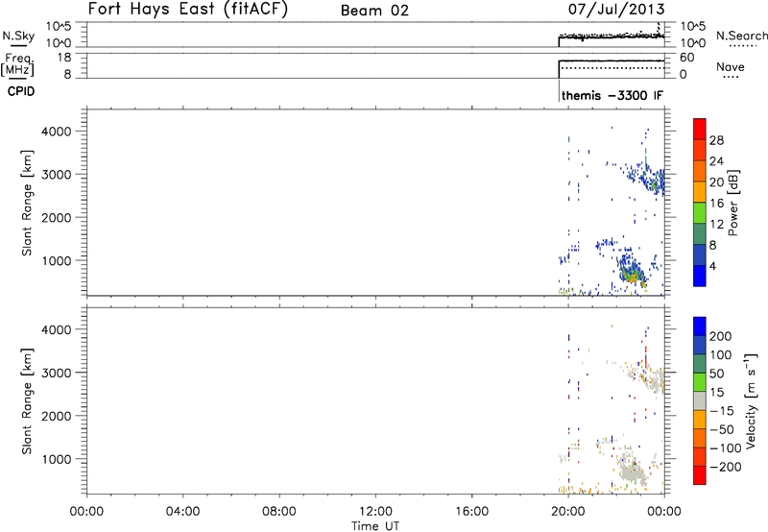Click the 'N.Search' legend label
The image size is (768, 532).
point(741,36)
